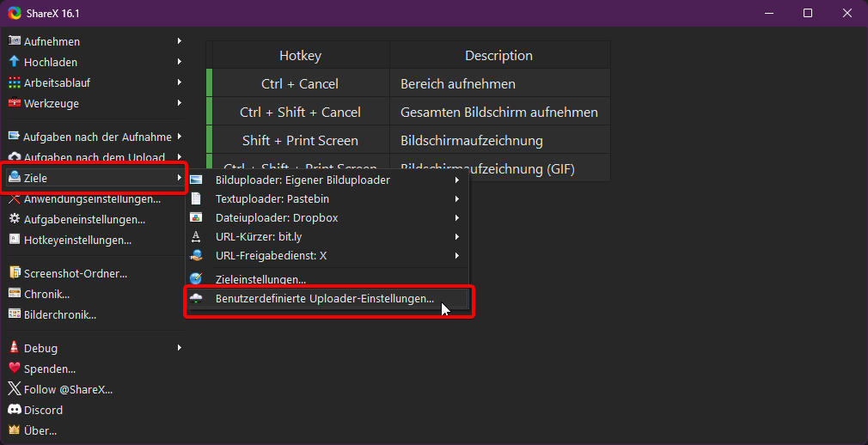The image size is (868, 445).
Task: Expand the URL-Kürzer: bit.ly submenu arrow
Action: pyautogui.click(x=456, y=236)
